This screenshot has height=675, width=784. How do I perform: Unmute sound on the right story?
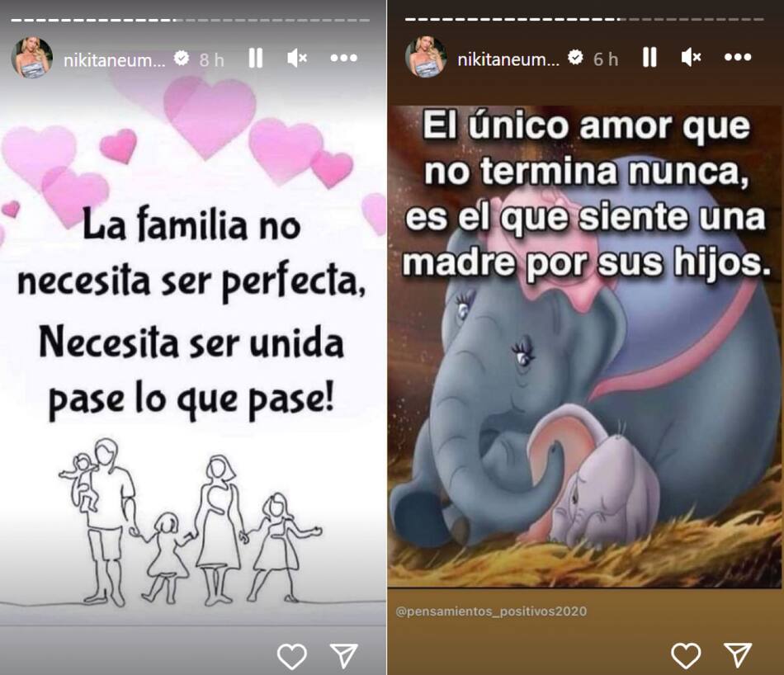coord(692,58)
